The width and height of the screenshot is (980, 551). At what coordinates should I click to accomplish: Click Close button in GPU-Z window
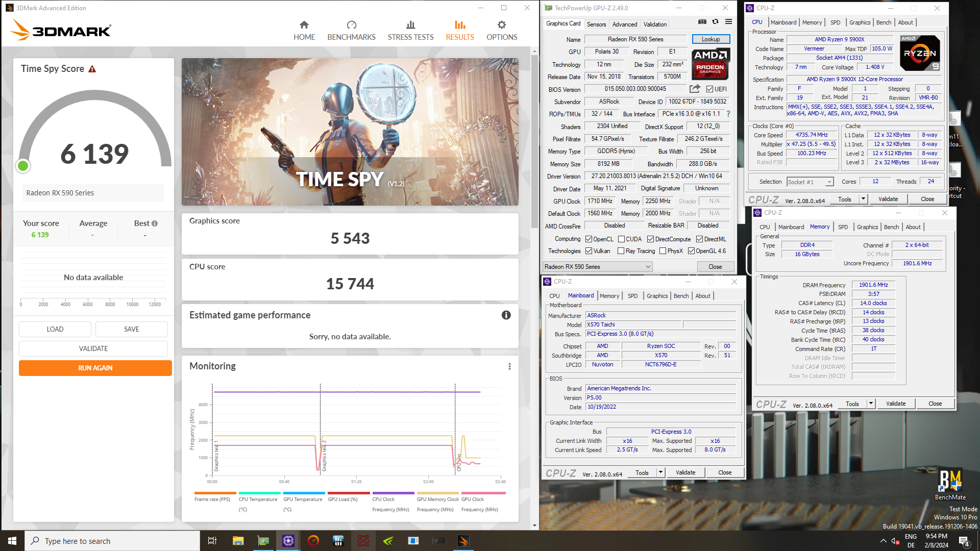click(715, 267)
